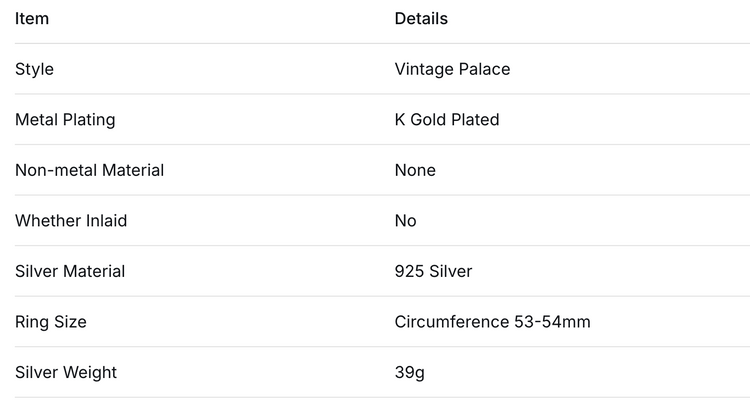Select the 'Style' row label

tap(34, 69)
